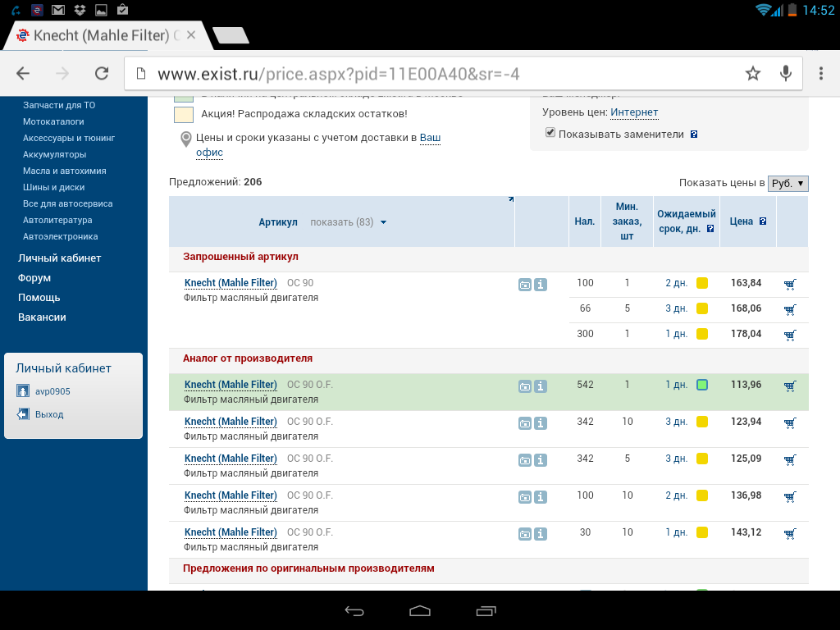The image size is (840, 630).
Task: Open photo icon in the 136,98 row
Action: pyautogui.click(x=525, y=497)
